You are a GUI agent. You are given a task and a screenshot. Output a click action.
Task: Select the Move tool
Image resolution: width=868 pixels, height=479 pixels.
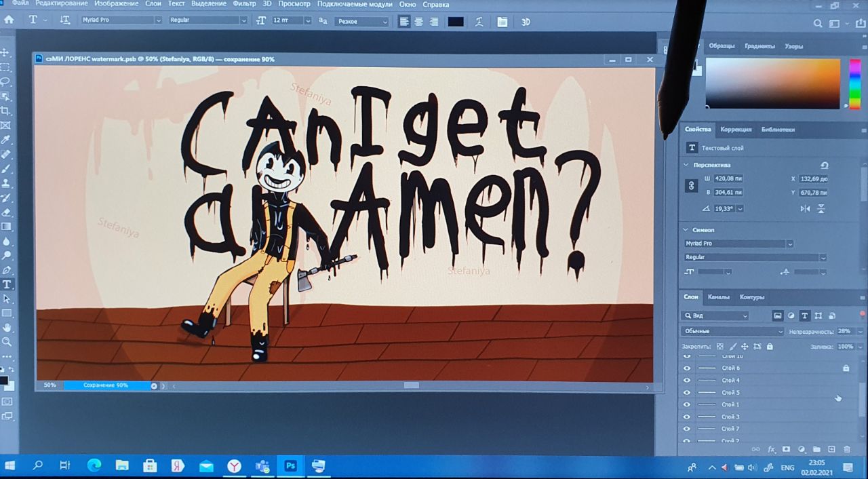point(5,52)
